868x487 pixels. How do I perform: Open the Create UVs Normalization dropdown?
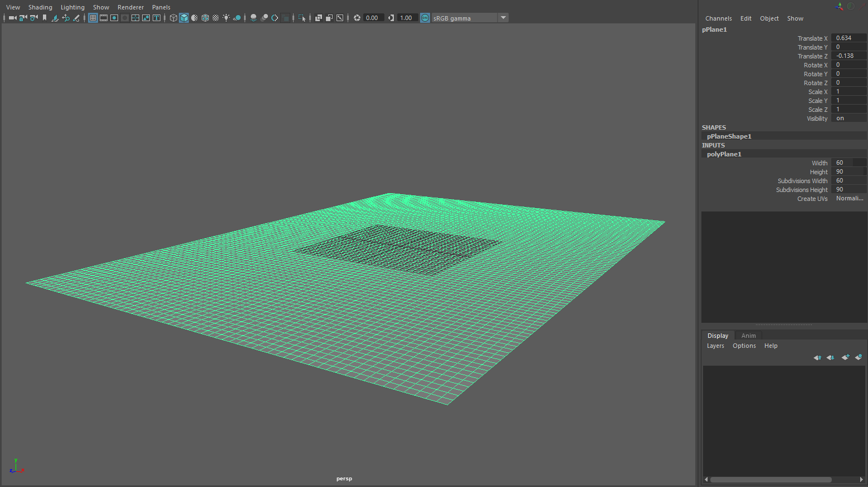click(x=849, y=199)
